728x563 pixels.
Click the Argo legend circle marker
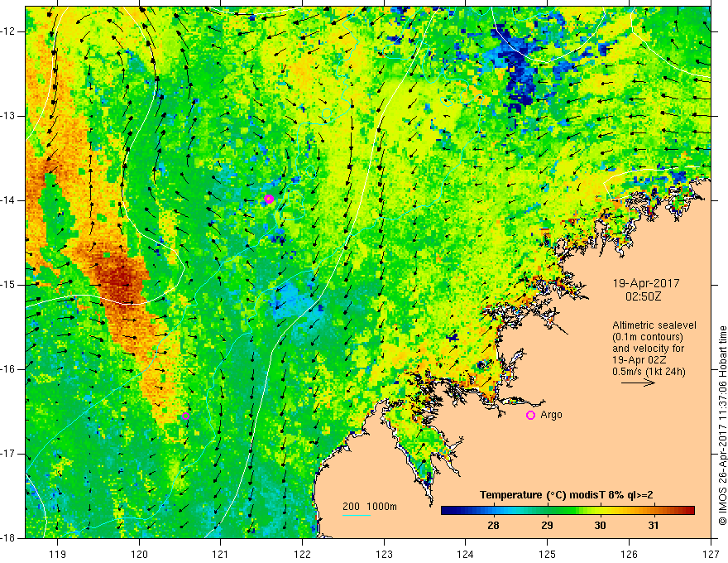[x=530, y=416]
